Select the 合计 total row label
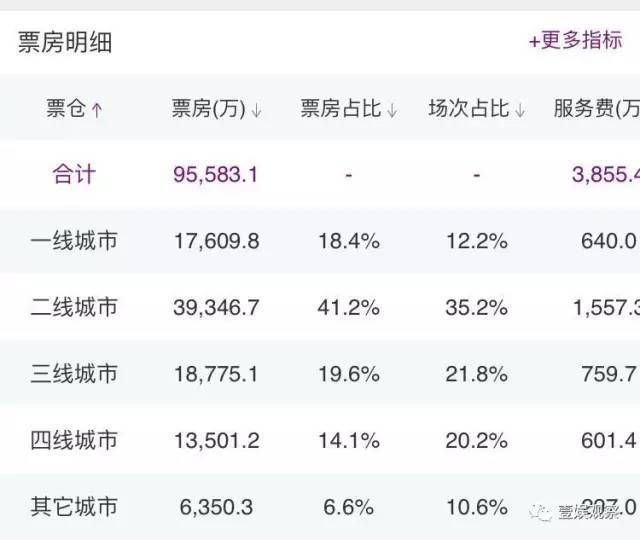The height and width of the screenshot is (540, 640). click(x=74, y=174)
